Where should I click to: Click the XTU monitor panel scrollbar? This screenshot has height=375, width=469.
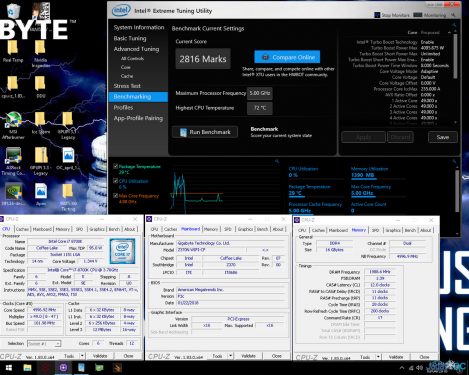(x=457, y=190)
